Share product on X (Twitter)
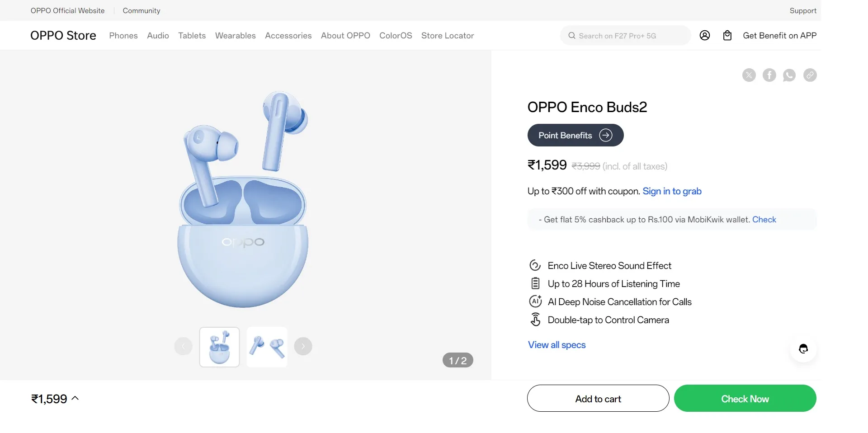The height and width of the screenshot is (433, 868). (749, 75)
